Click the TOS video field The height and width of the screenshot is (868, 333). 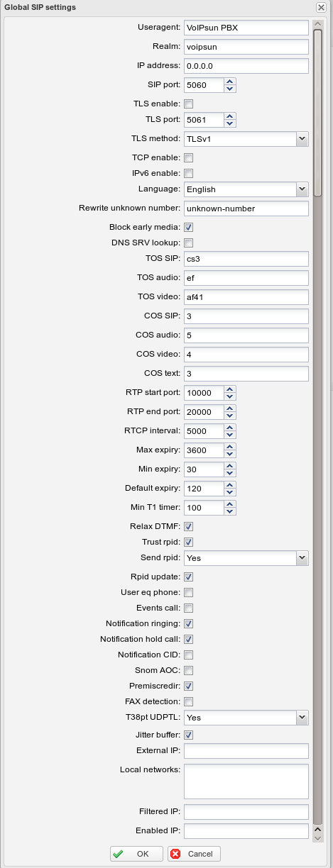point(246,297)
